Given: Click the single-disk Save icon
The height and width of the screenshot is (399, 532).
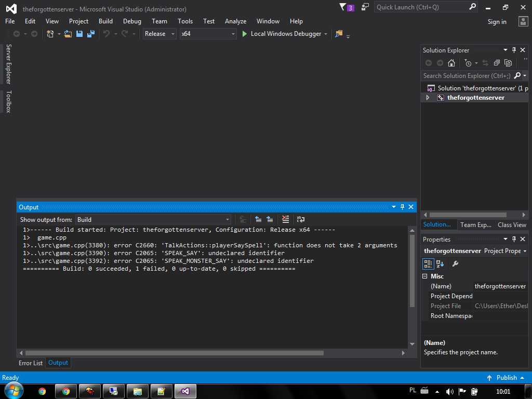Looking at the screenshot, I should (79, 34).
